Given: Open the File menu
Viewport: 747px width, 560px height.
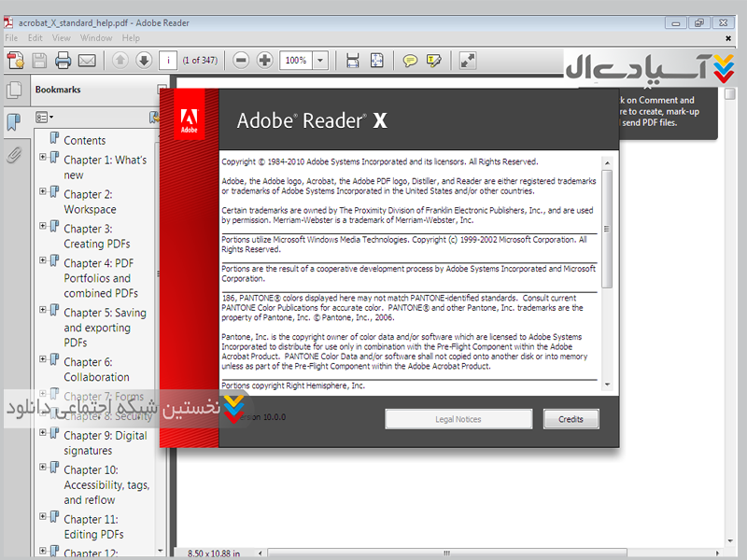Looking at the screenshot, I should tap(11, 38).
